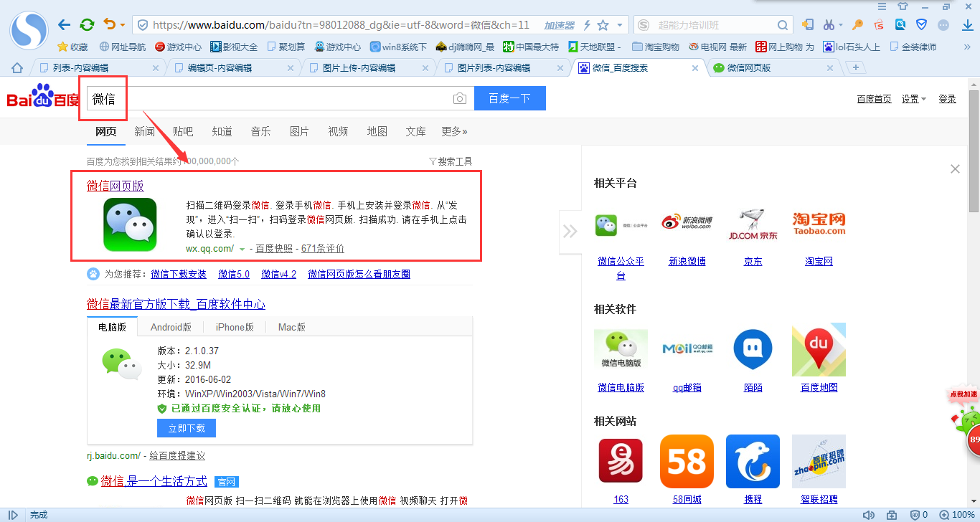
Task: Click the golden key password icon
Action: (857, 24)
